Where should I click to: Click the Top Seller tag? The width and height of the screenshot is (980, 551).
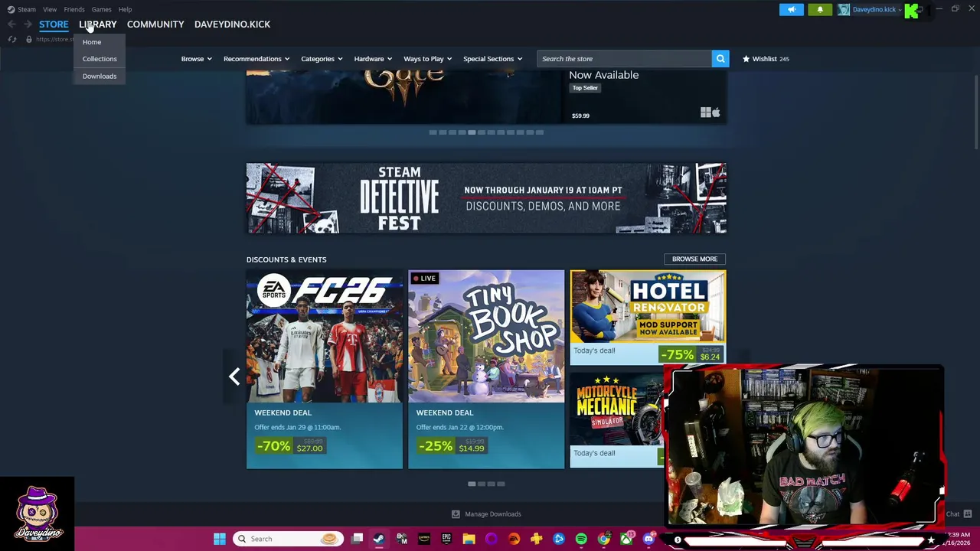585,88
